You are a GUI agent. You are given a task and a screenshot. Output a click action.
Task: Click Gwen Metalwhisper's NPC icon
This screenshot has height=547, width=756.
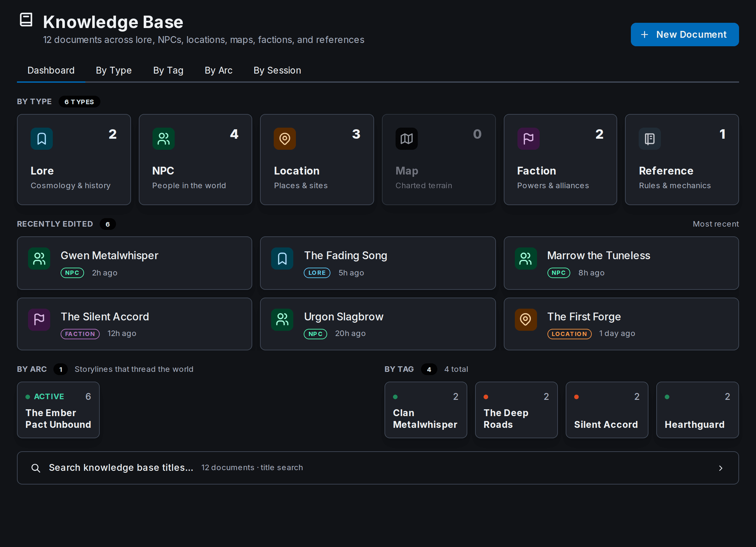click(x=39, y=259)
